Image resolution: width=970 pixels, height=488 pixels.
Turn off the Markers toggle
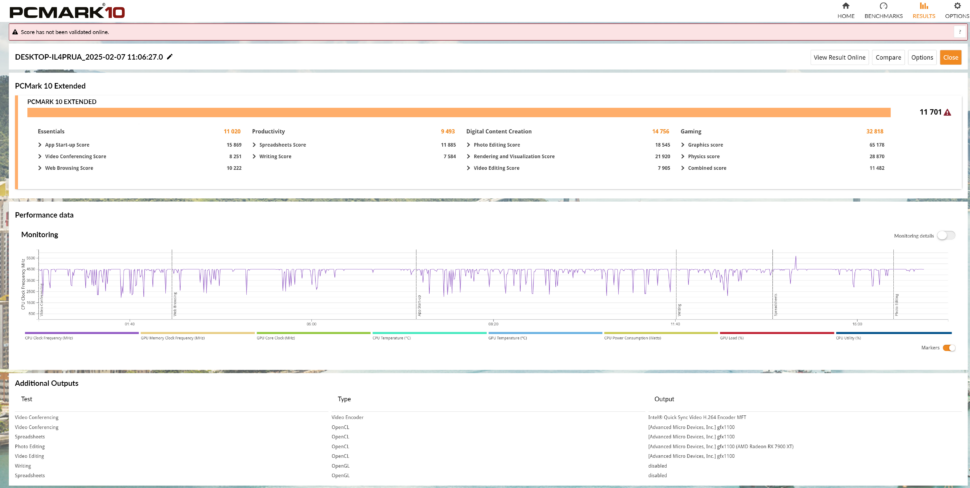(x=948, y=348)
